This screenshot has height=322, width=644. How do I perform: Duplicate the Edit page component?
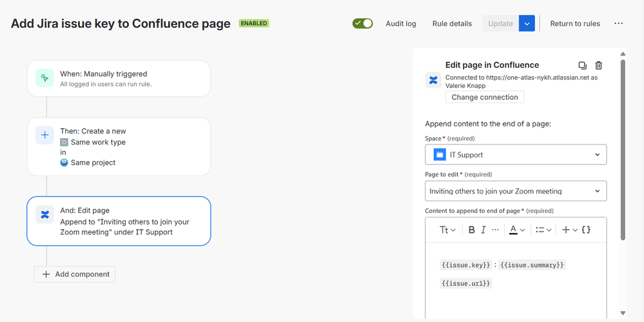[x=582, y=65]
